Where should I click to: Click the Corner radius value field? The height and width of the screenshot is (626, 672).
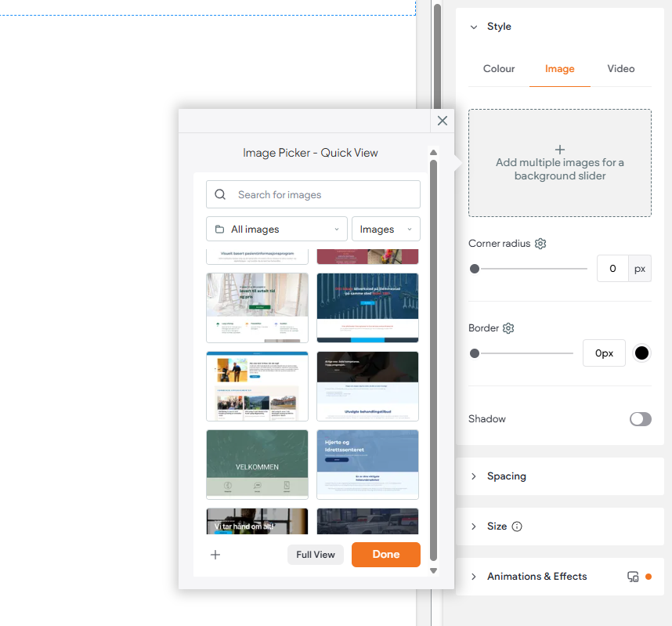coord(612,269)
